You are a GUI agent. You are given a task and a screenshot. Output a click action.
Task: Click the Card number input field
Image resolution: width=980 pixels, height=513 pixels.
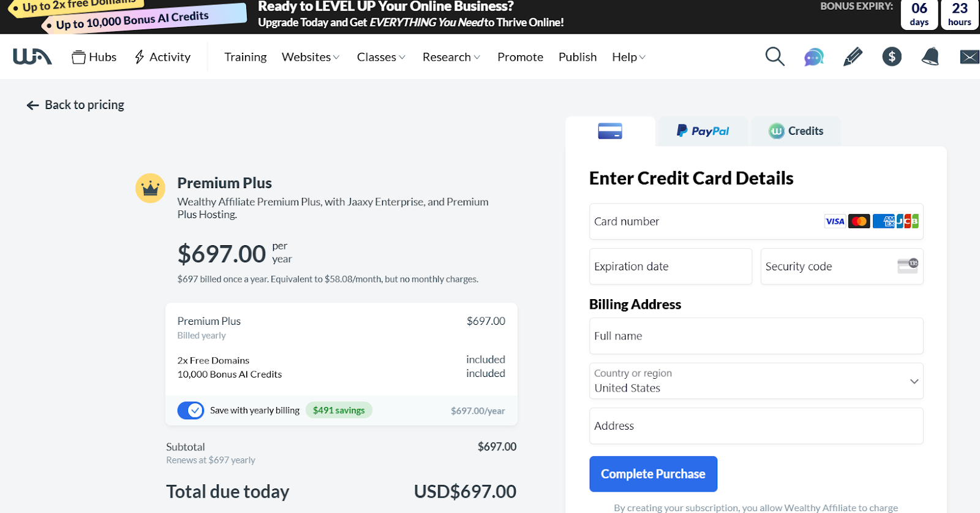point(704,222)
